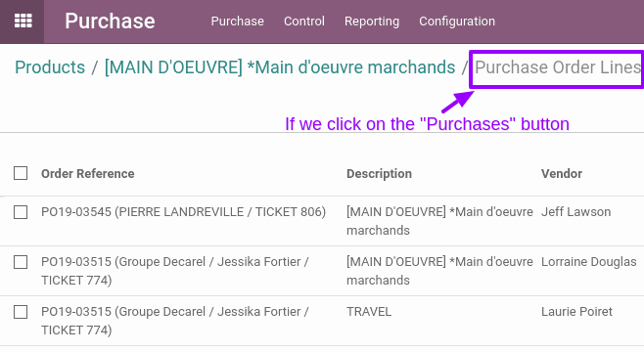Open the Purchase menu
The image size is (644, 352).
point(238,21)
